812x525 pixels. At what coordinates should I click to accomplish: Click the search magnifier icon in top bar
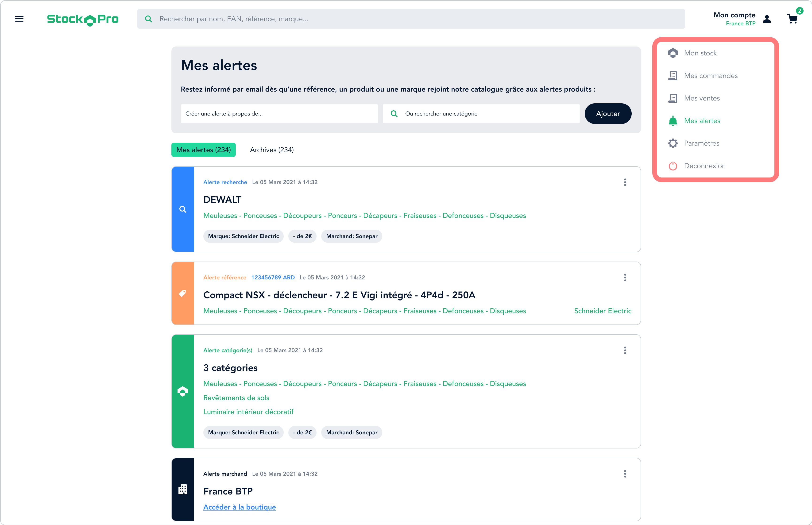(148, 19)
